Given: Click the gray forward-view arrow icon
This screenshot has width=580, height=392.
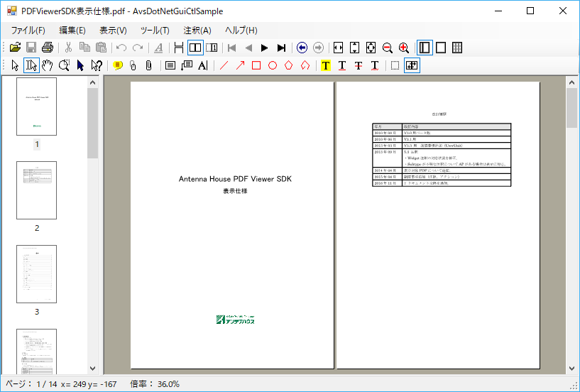Looking at the screenshot, I should [x=318, y=48].
